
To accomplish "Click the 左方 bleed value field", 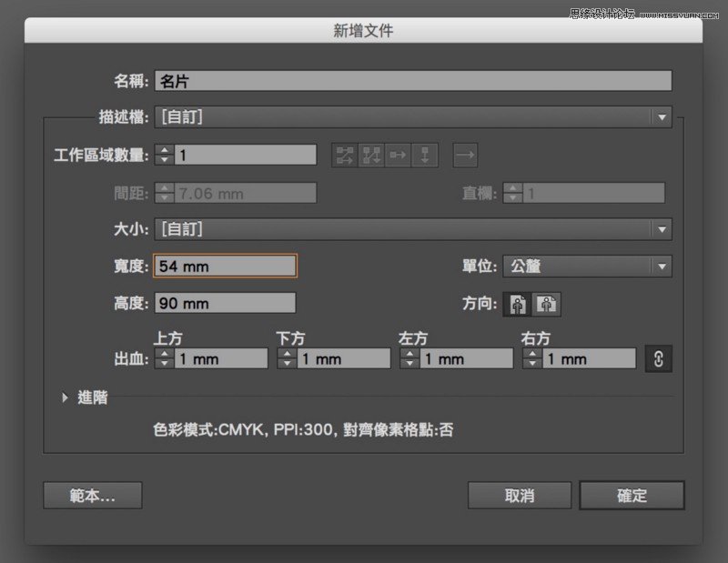I will (x=467, y=358).
